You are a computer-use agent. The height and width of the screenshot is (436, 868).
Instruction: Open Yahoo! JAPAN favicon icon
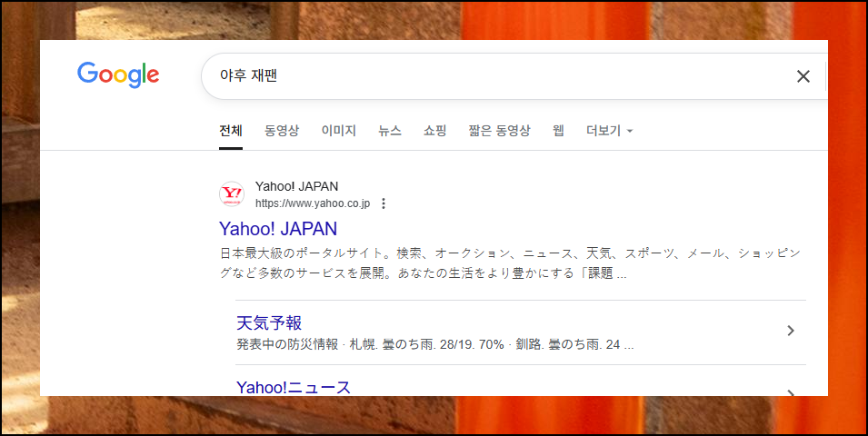pyautogui.click(x=232, y=194)
